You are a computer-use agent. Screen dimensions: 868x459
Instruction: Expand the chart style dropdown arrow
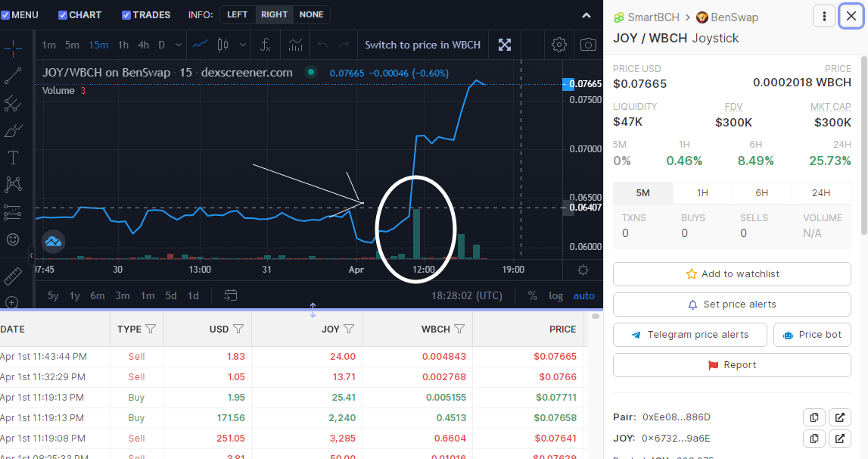242,45
